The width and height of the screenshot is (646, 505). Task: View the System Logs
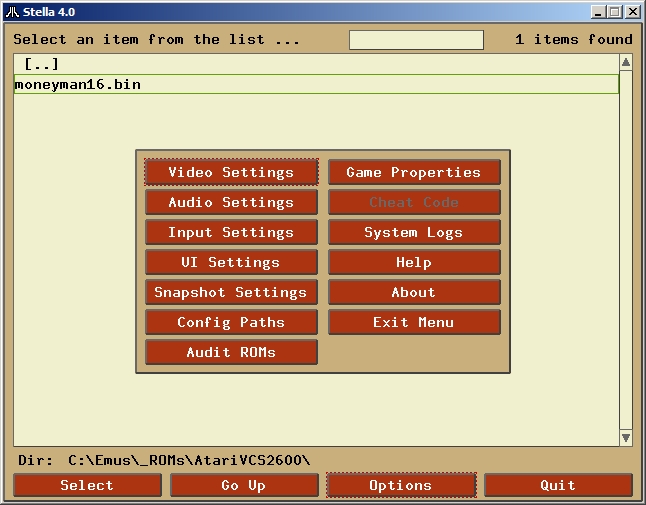(x=414, y=232)
